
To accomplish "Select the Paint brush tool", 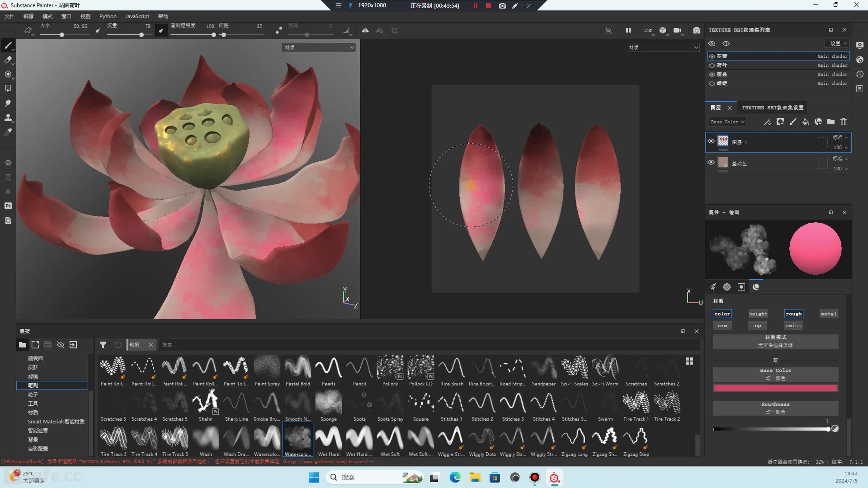I will pyautogui.click(x=8, y=45).
